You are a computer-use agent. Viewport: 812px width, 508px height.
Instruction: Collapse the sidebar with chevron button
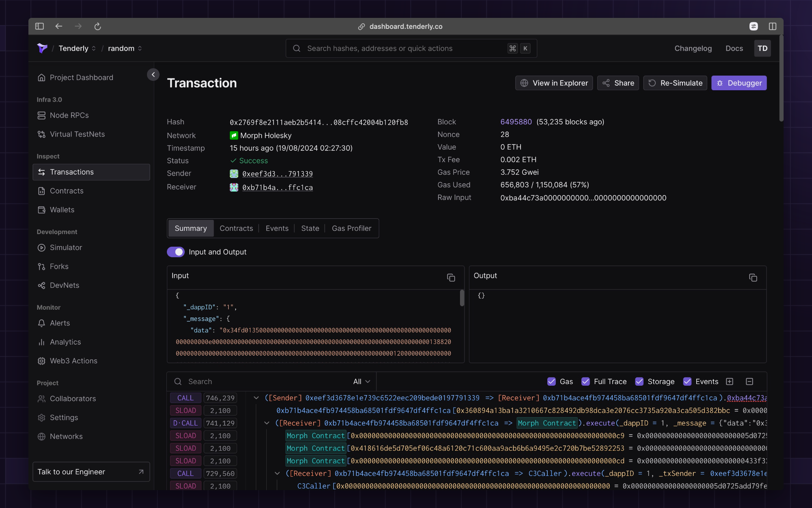coord(153,74)
